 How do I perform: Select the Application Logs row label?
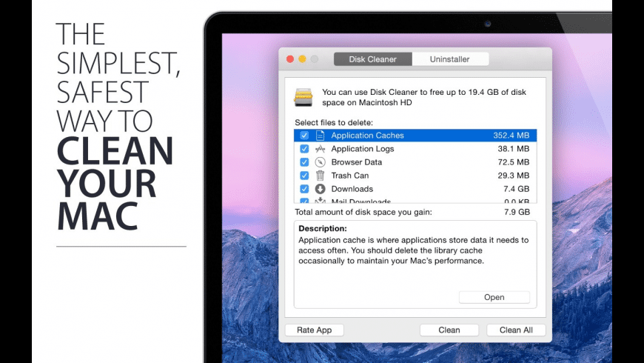[x=363, y=149]
